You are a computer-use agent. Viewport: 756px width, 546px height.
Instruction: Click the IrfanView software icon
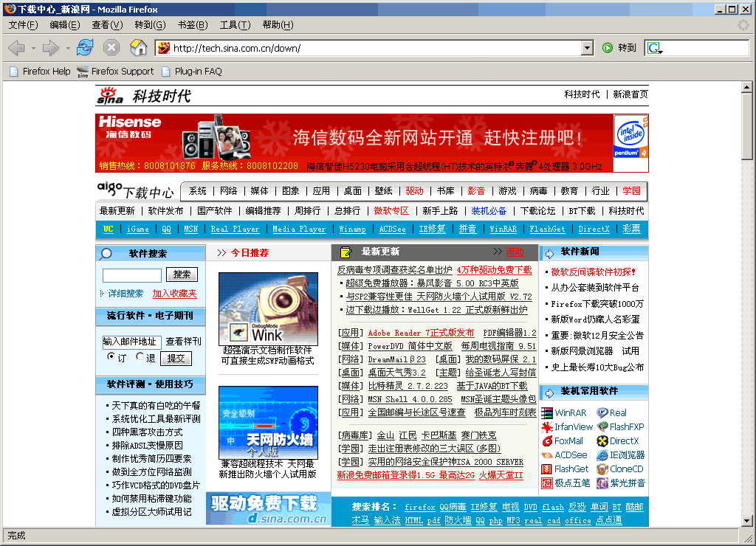pyautogui.click(x=547, y=427)
